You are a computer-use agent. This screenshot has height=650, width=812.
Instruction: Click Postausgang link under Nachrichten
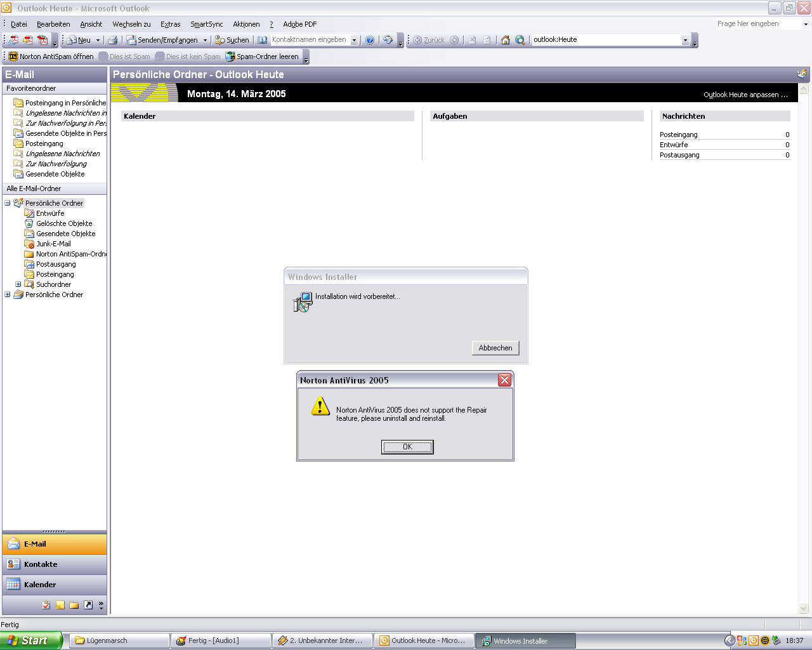pos(679,155)
